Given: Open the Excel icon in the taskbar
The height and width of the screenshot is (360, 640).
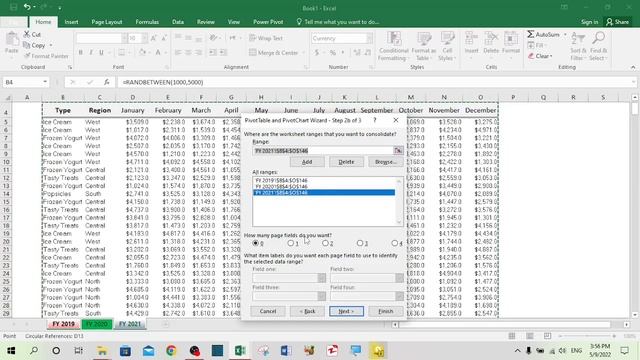Looking at the screenshot, I should click(x=240, y=351).
